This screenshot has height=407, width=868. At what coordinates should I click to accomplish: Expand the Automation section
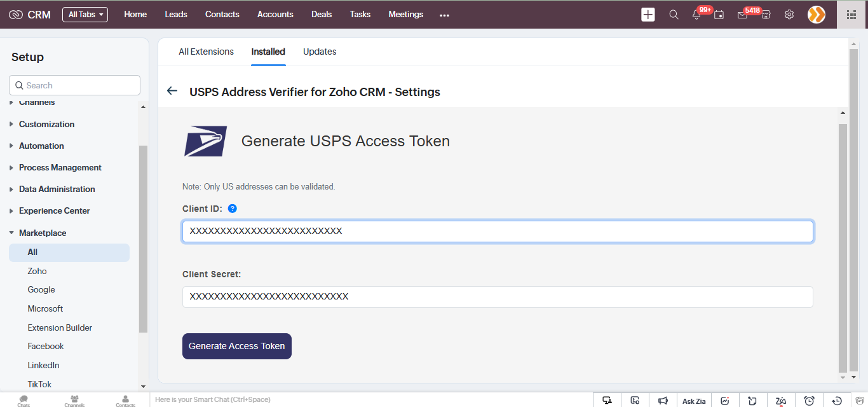pos(41,146)
